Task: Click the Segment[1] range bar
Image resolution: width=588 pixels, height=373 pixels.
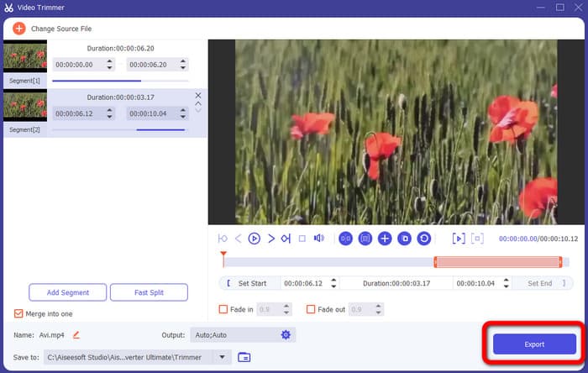Action: coord(120,81)
